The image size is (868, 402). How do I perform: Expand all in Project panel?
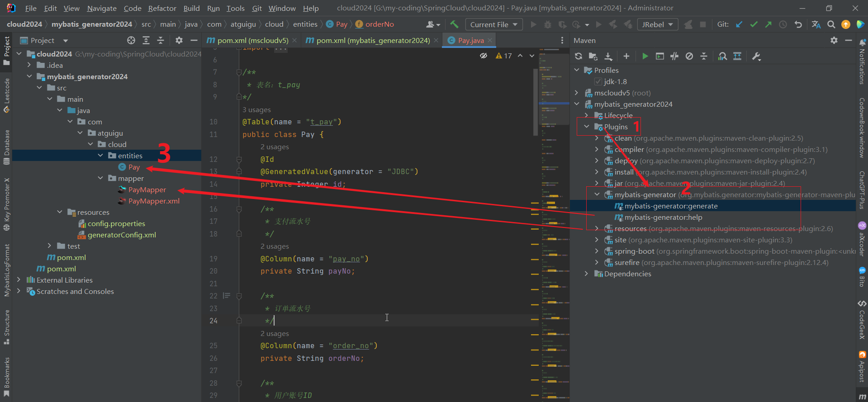[x=146, y=40]
